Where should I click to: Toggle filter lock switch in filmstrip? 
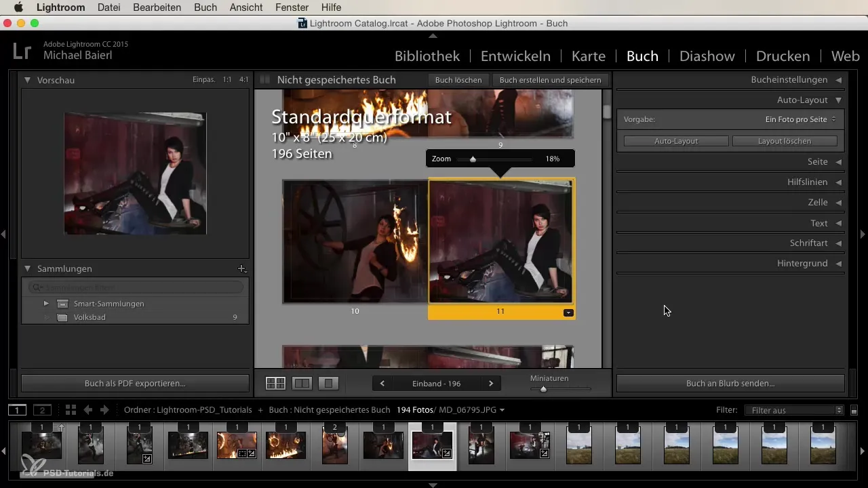click(x=854, y=410)
